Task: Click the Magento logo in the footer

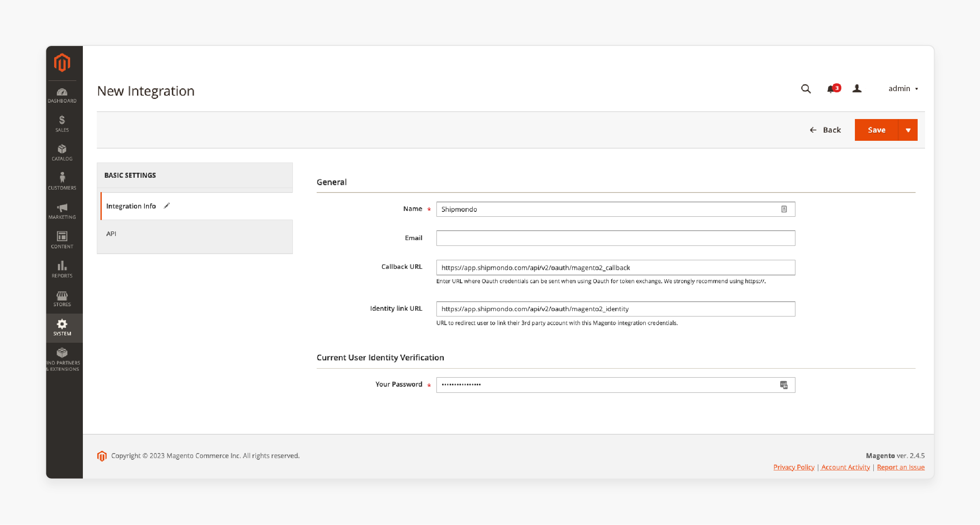Action: [102, 456]
